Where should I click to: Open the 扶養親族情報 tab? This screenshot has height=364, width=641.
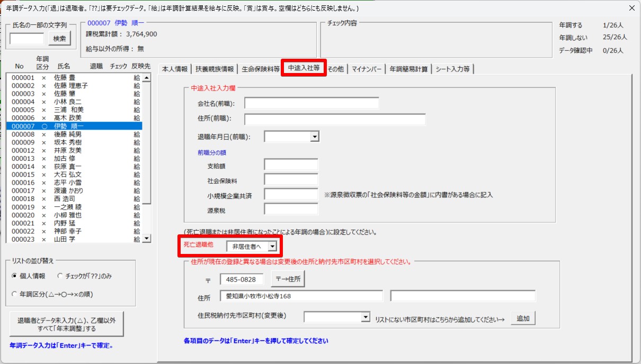(x=214, y=69)
